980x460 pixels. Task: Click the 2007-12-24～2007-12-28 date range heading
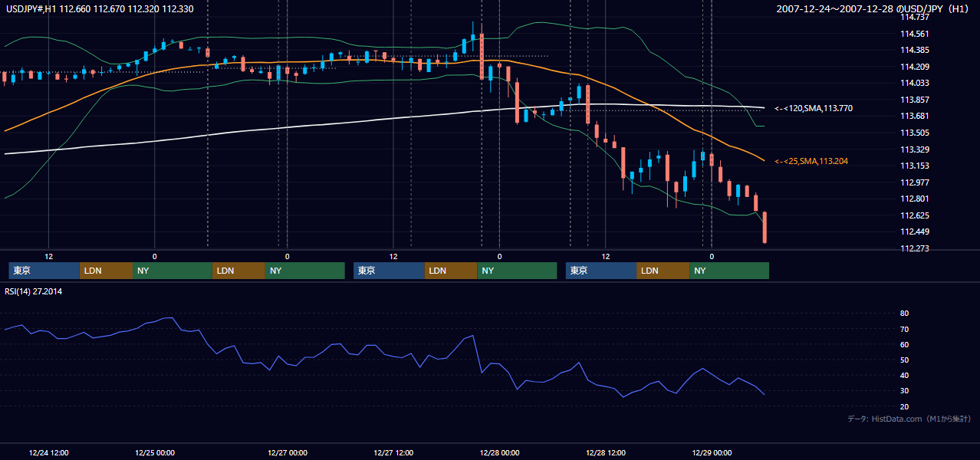pyautogui.click(x=873, y=8)
